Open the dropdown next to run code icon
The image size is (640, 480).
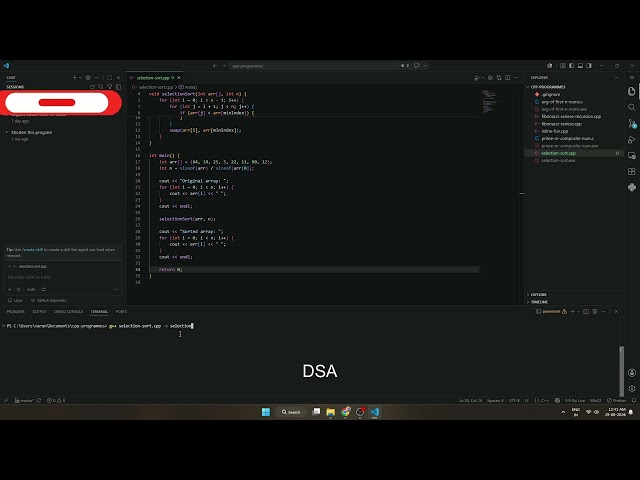(482, 78)
